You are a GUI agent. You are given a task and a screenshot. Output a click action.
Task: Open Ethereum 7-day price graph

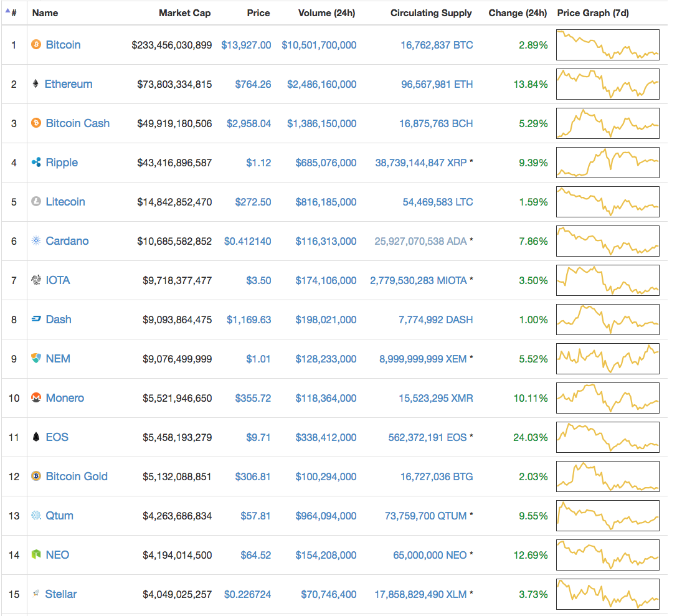coord(608,84)
